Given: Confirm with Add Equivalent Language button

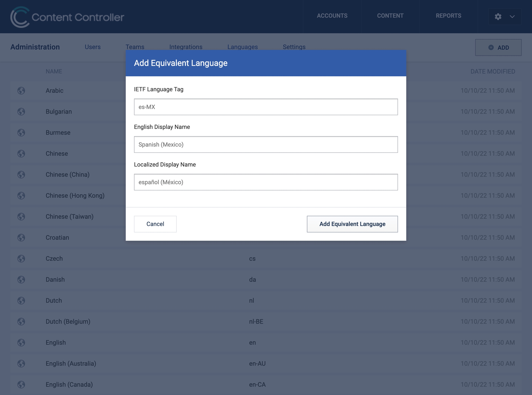Looking at the screenshot, I should (352, 224).
